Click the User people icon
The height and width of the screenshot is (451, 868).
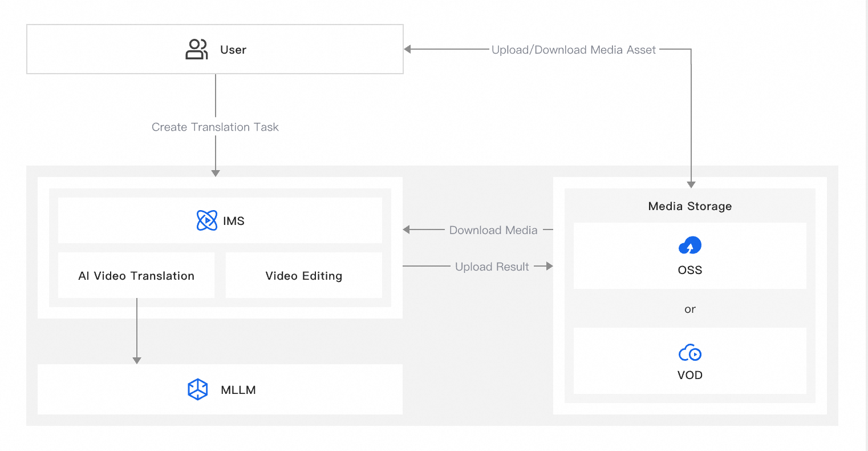(197, 50)
